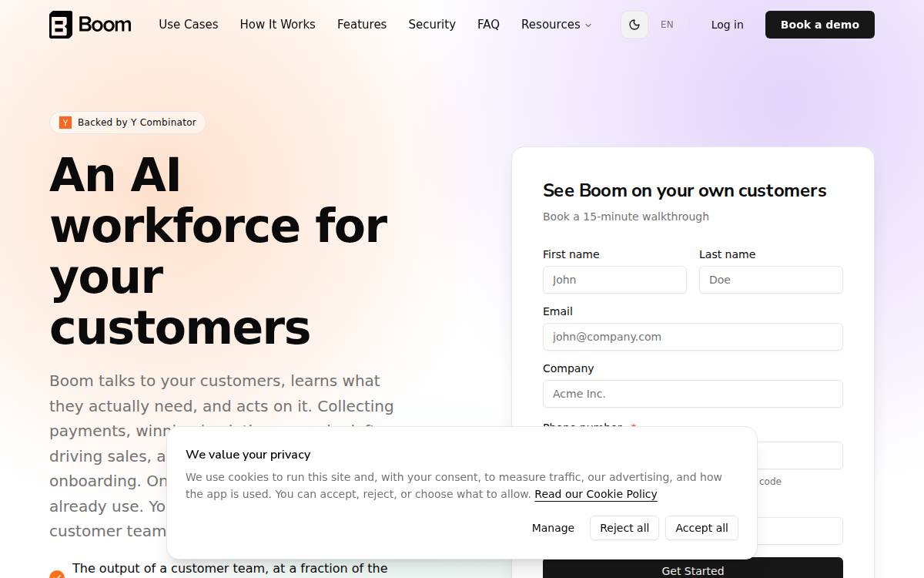This screenshot has height=578, width=924.
Task: Click 'See Boom on your own customers' heading
Action: tap(685, 190)
